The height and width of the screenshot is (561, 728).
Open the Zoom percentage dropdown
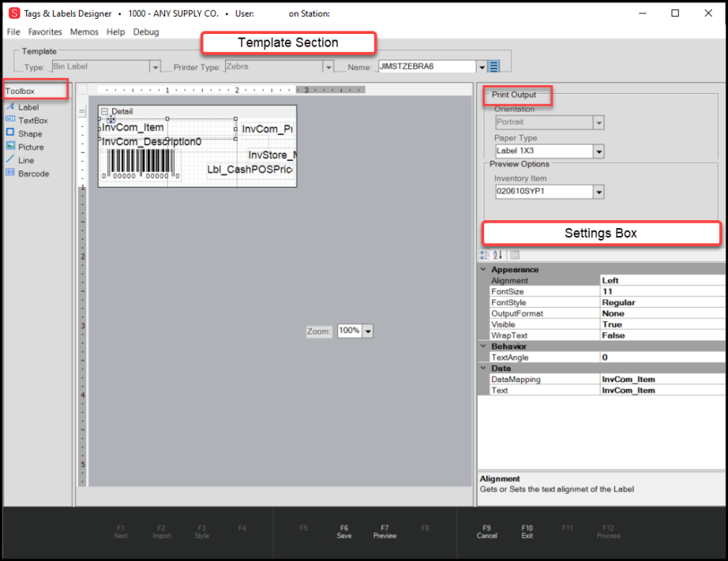368,331
